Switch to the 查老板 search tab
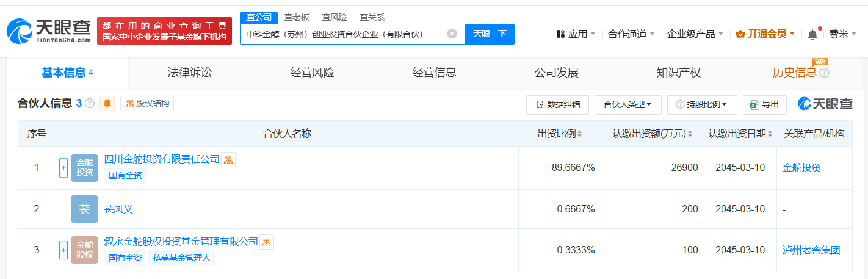 pyautogui.click(x=297, y=17)
